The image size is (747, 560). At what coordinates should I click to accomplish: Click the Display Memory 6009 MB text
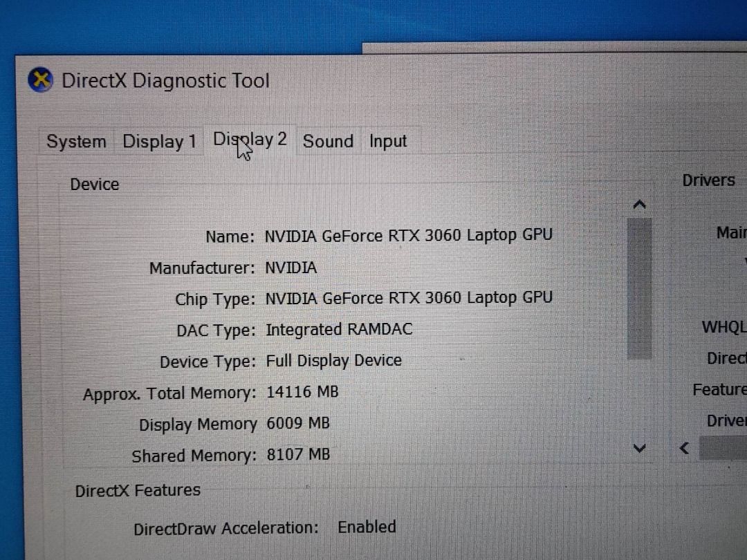[x=297, y=423]
